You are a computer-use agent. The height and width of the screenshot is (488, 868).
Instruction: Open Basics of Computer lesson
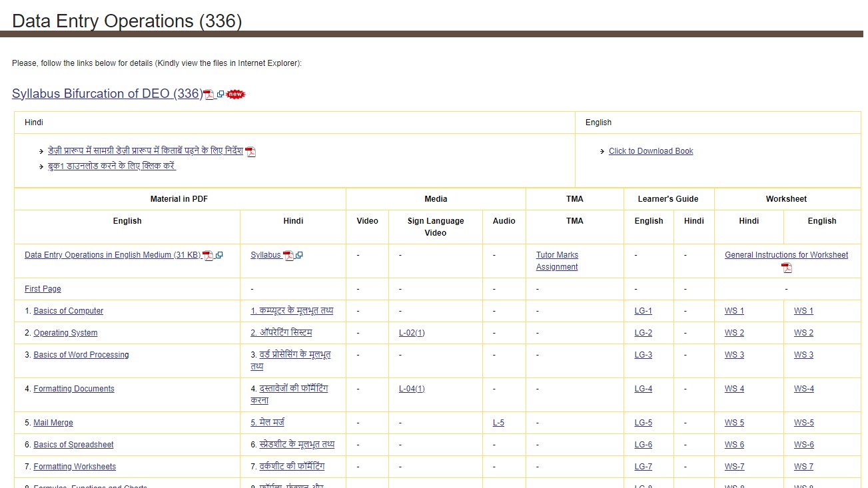pyautogui.click(x=69, y=311)
